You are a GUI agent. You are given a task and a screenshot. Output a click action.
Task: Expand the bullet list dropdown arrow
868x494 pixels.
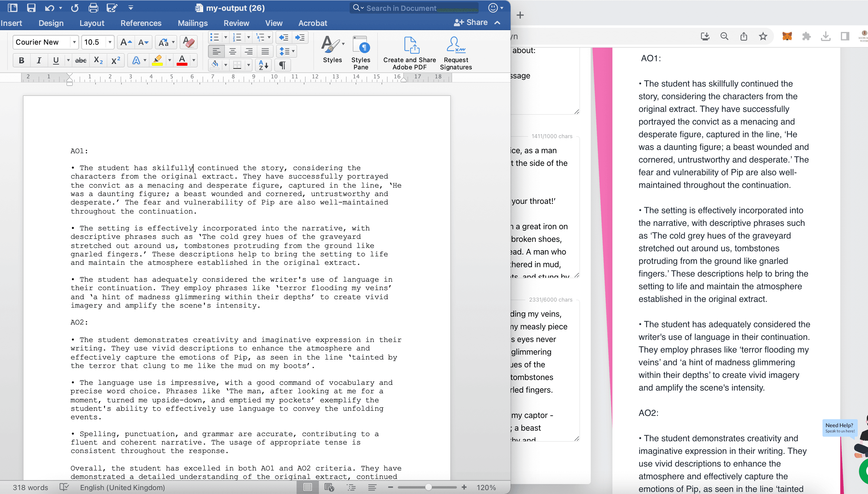pyautogui.click(x=225, y=37)
